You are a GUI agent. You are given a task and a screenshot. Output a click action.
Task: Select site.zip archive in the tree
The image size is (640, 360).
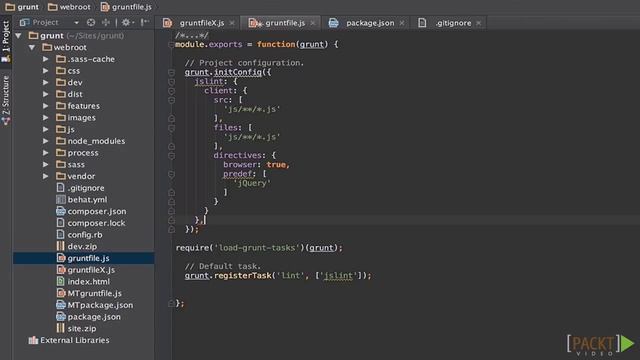pyautogui.click(x=82, y=329)
